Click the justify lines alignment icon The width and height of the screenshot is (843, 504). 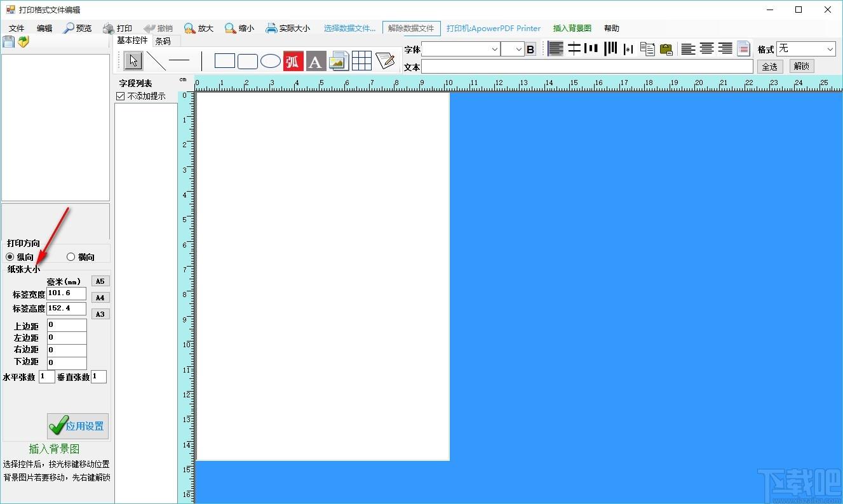pyautogui.click(x=556, y=49)
